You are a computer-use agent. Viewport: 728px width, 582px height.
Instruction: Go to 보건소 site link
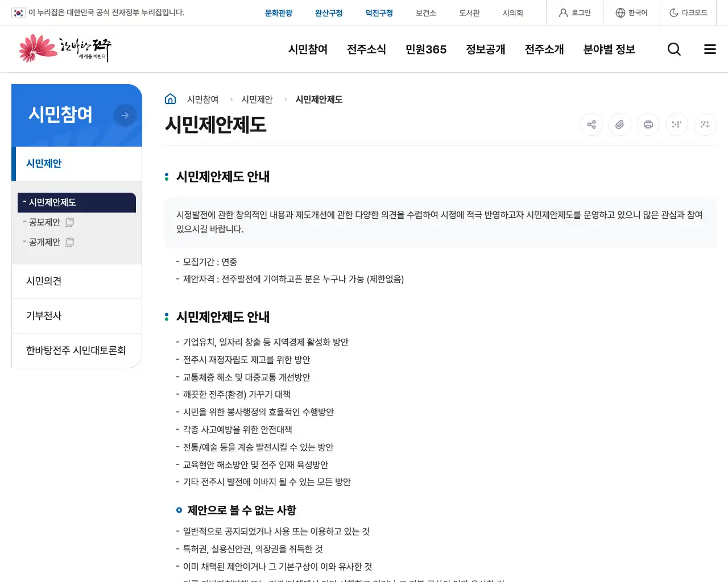point(426,13)
